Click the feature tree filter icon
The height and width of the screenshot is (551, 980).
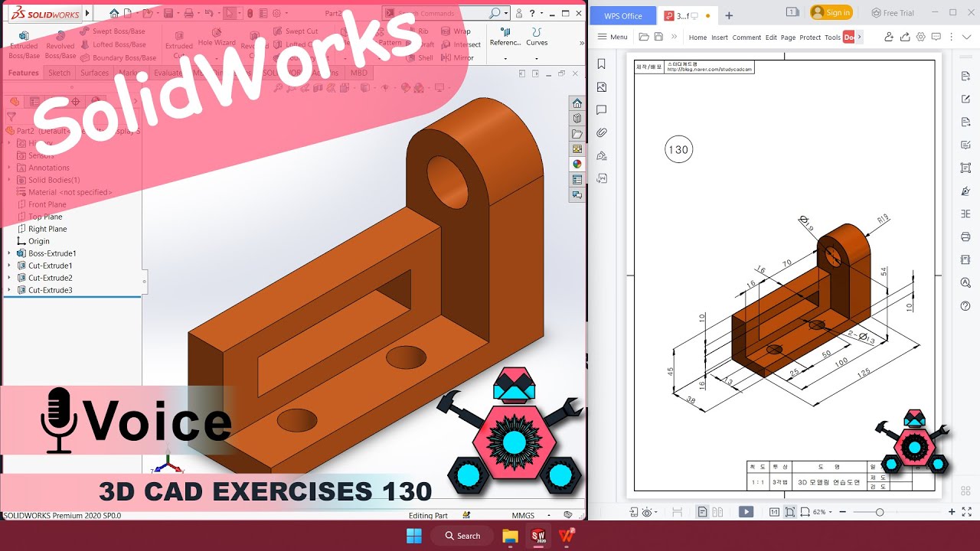(11, 117)
